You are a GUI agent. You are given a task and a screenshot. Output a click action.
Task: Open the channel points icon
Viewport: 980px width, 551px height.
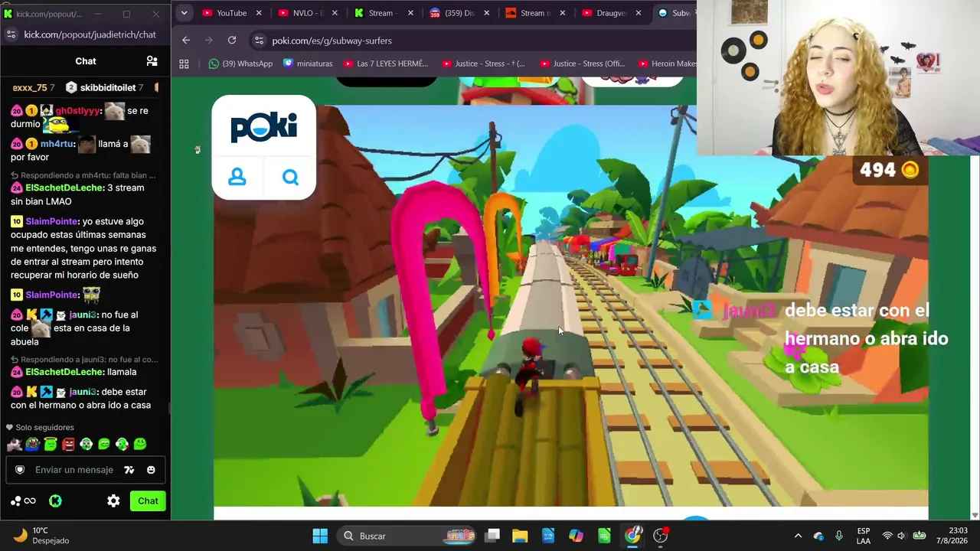pyautogui.click(x=23, y=501)
